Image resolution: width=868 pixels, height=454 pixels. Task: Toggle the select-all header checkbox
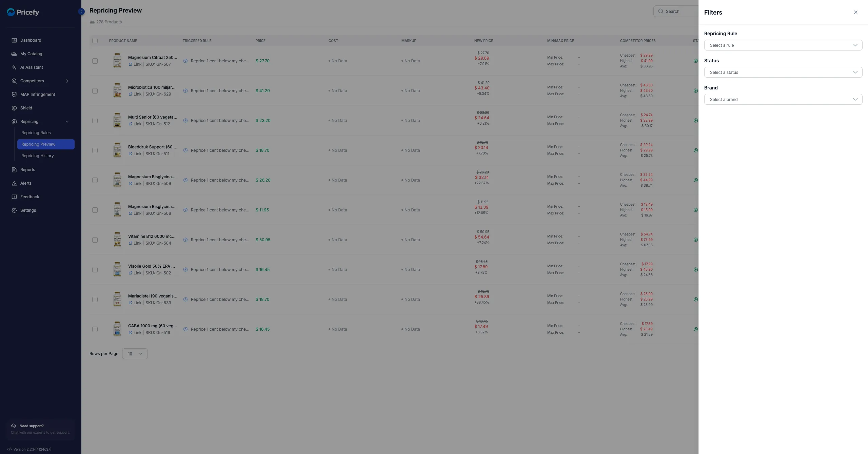pyautogui.click(x=95, y=41)
